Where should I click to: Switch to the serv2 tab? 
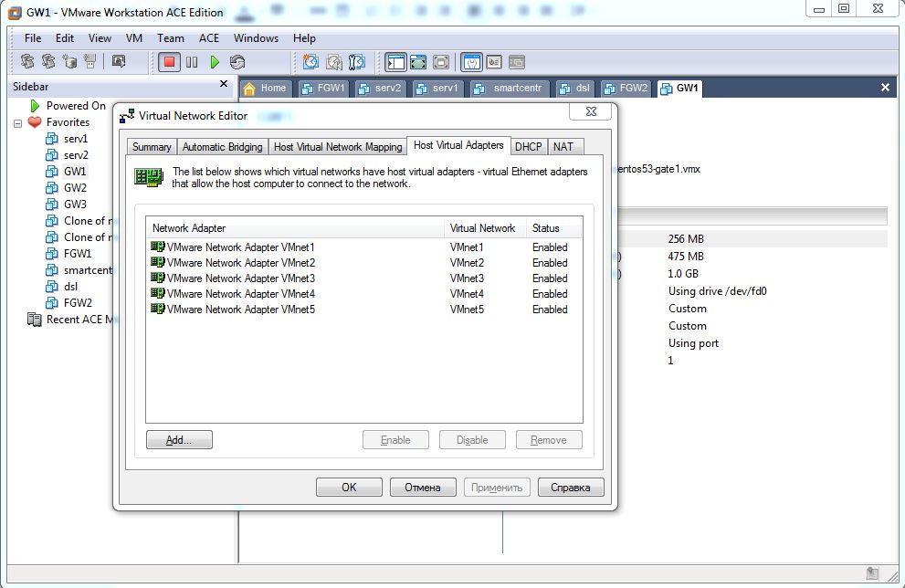tap(380, 89)
